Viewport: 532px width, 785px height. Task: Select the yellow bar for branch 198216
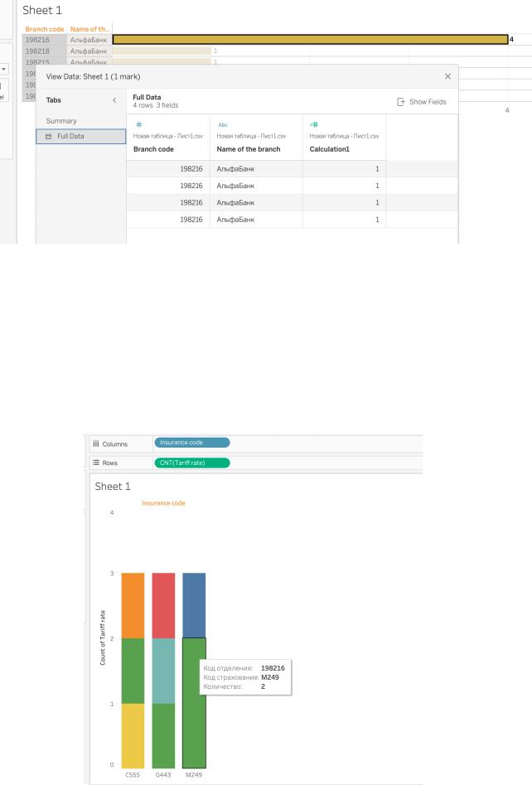(310, 40)
